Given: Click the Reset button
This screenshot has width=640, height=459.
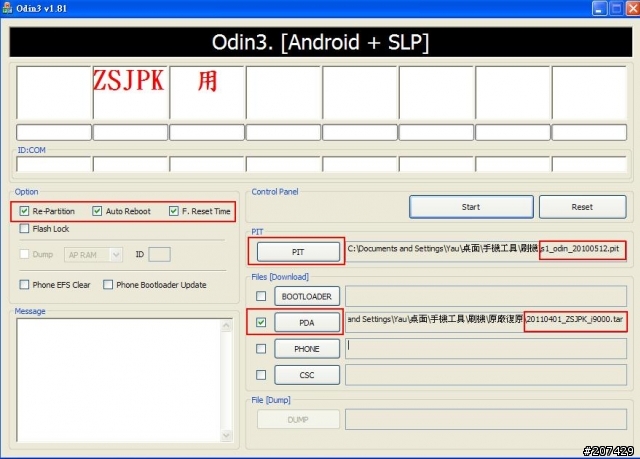Looking at the screenshot, I should [582, 207].
